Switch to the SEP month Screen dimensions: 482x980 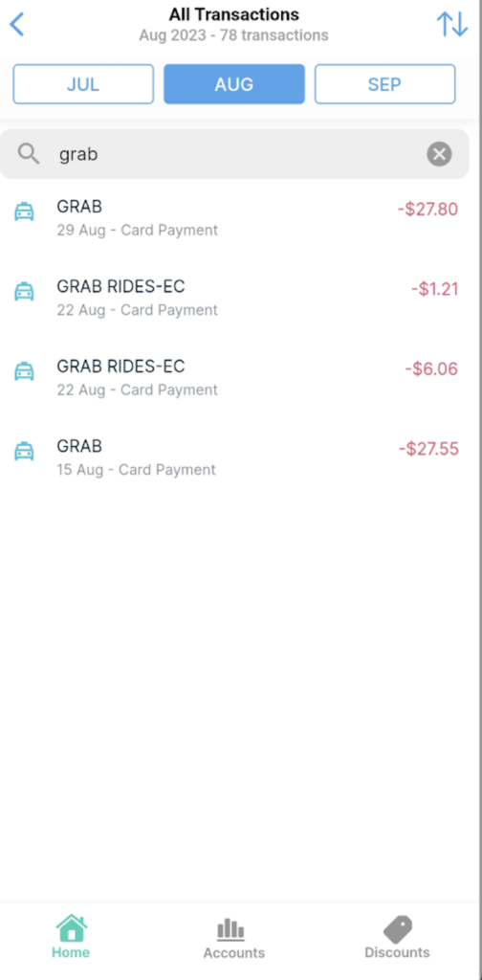[384, 84]
